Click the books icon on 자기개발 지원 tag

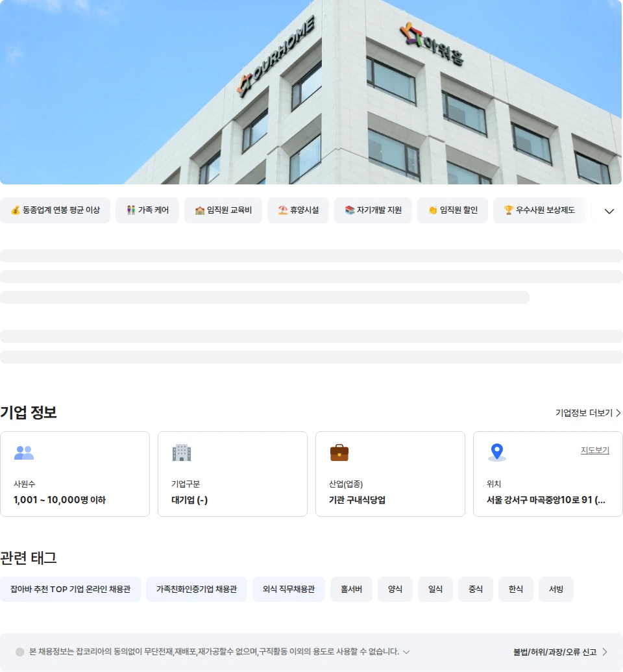pos(350,210)
